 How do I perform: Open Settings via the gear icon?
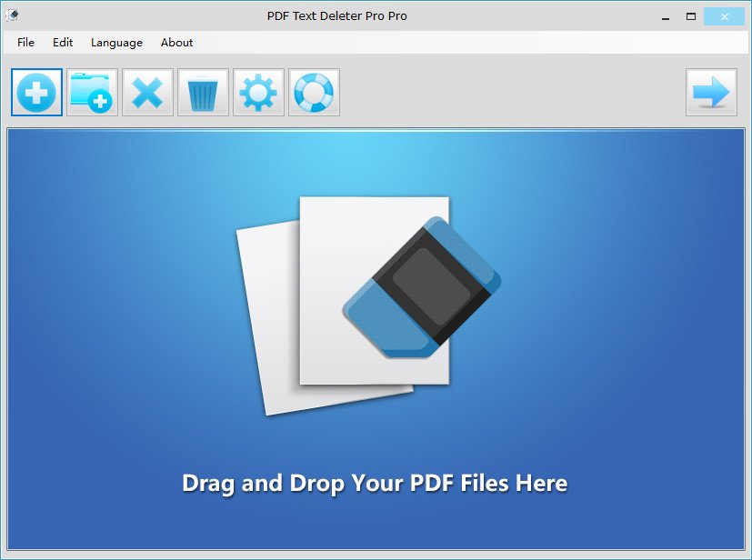coord(258,93)
